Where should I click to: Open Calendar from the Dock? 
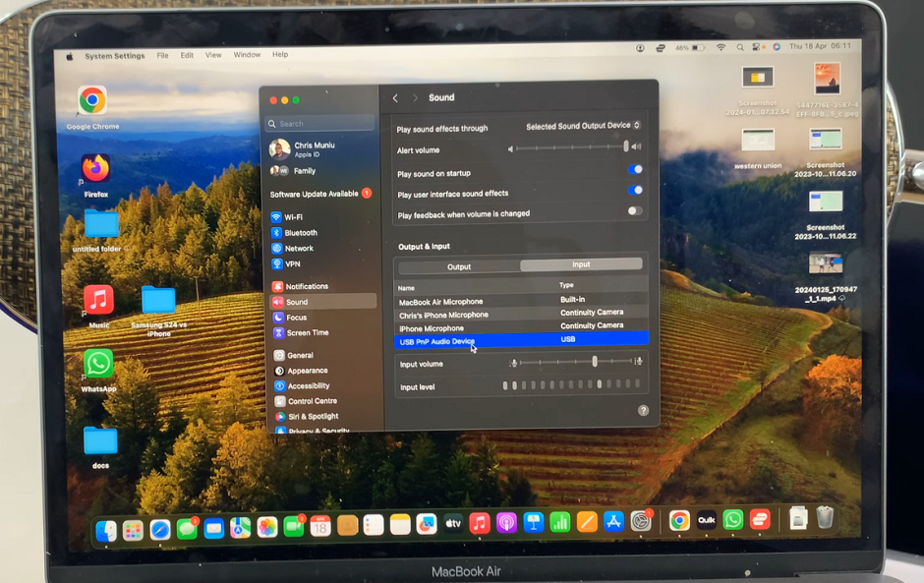(x=320, y=526)
